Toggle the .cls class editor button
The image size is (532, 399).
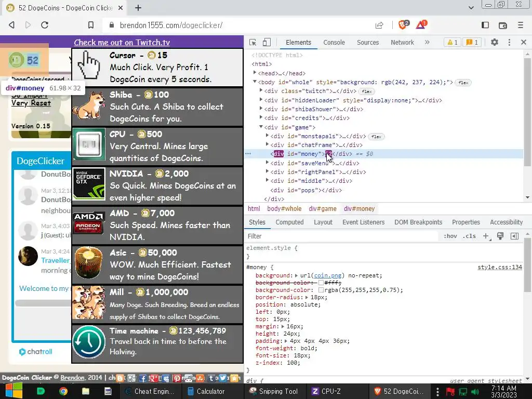pyautogui.click(x=469, y=236)
